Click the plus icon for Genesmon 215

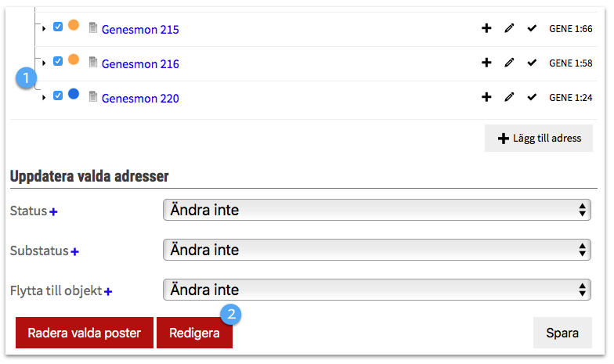tap(486, 29)
